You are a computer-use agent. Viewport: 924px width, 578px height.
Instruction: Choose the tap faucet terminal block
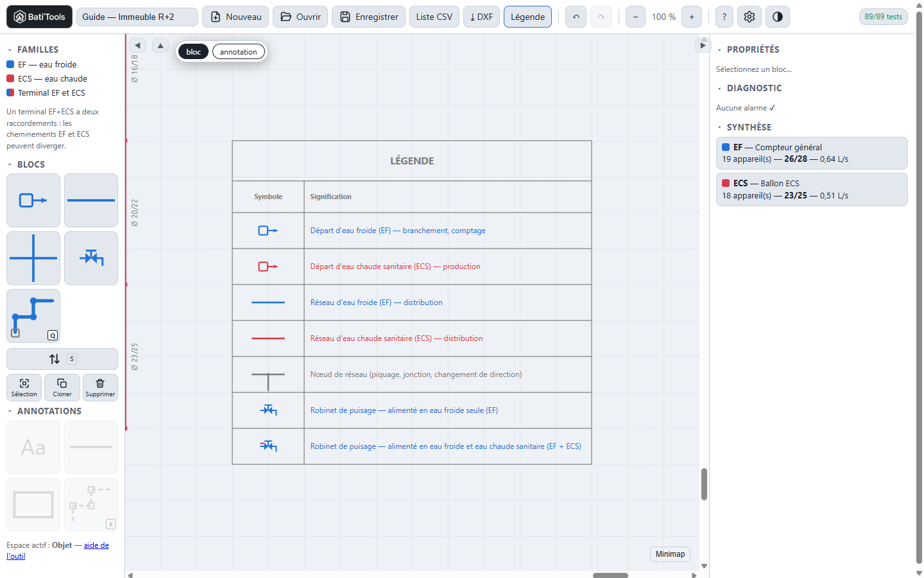coord(91,258)
